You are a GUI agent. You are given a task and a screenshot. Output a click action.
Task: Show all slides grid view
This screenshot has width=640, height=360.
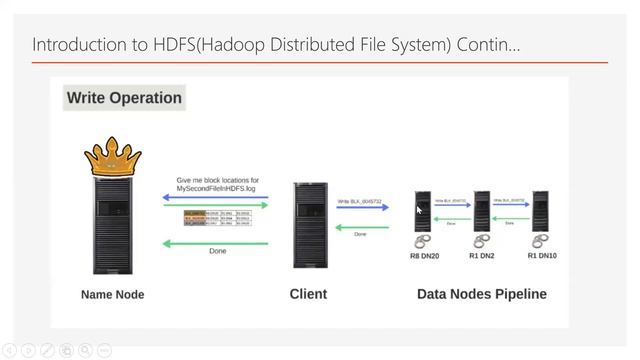coord(67,350)
